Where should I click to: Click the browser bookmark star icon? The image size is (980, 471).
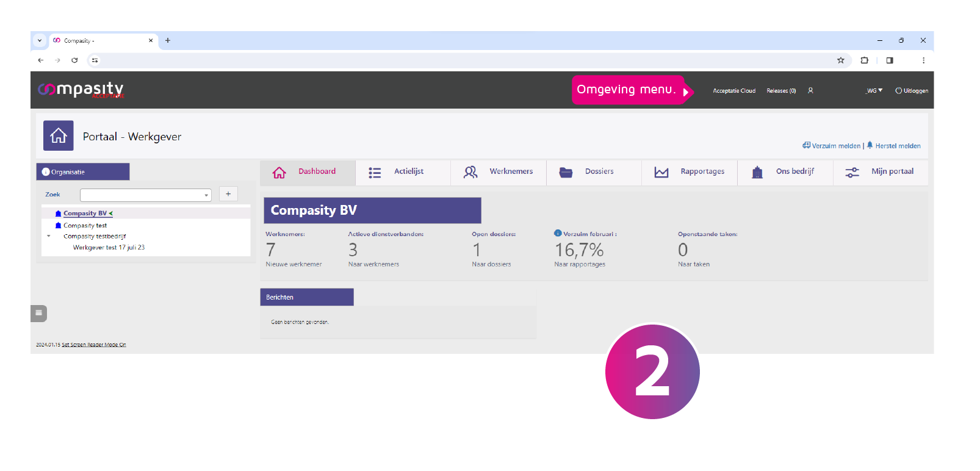click(x=841, y=60)
